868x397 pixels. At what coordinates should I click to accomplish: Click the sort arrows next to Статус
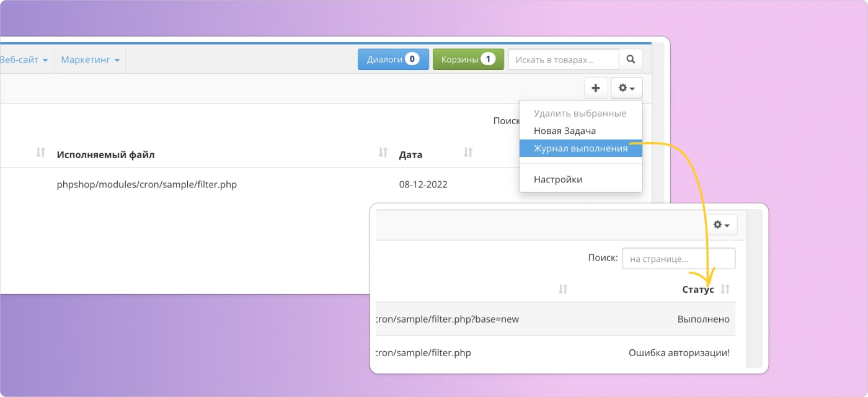click(x=725, y=289)
